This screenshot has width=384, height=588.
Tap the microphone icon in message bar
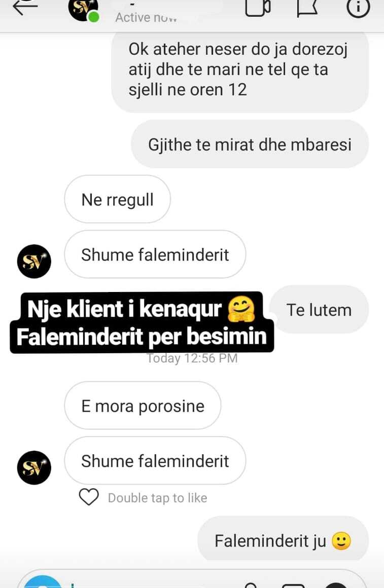tap(251, 584)
